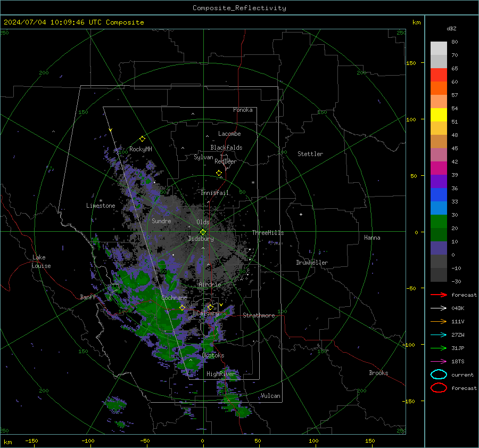The height and width of the screenshot is (448, 479).
Task: Click the Calgary city label
Action: [208, 313]
